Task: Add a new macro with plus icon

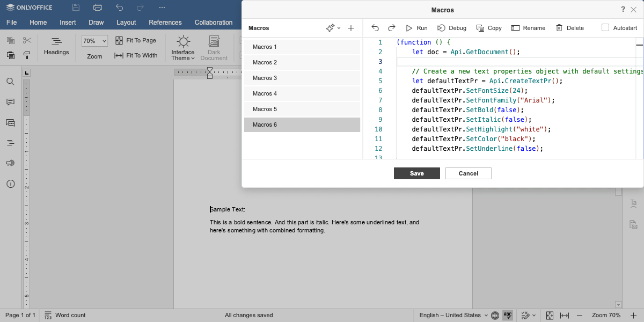Action: (351, 28)
